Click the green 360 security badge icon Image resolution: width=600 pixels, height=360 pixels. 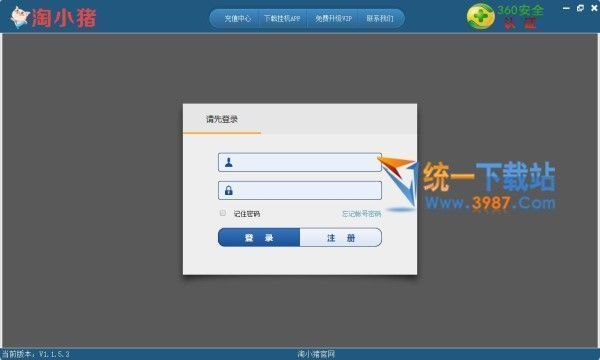481,16
